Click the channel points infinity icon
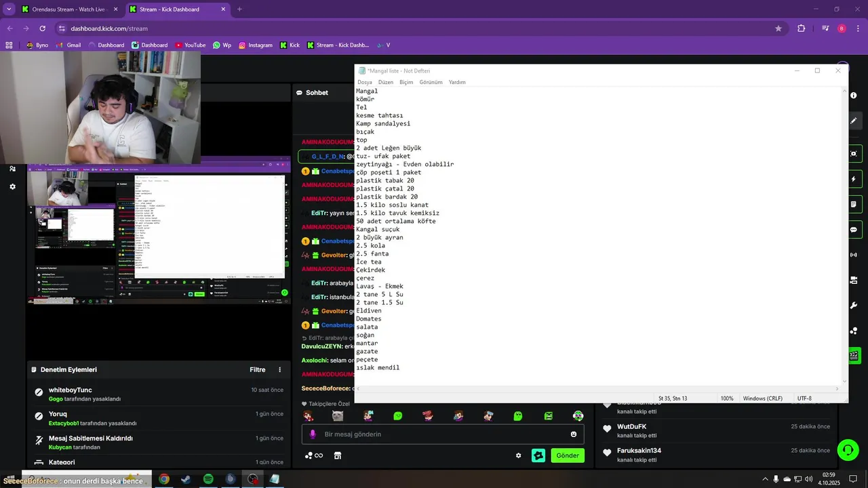 pyautogui.click(x=314, y=455)
